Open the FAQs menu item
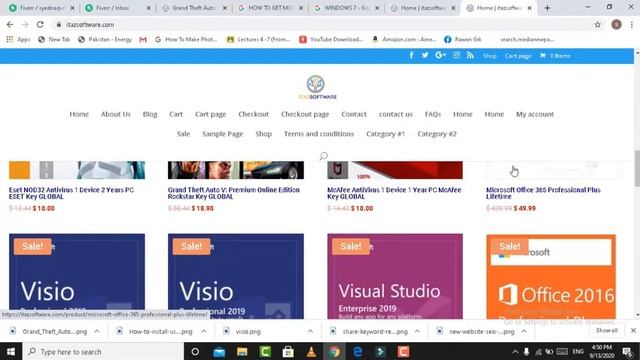This screenshot has width=640, height=360. pyautogui.click(x=433, y=114)
